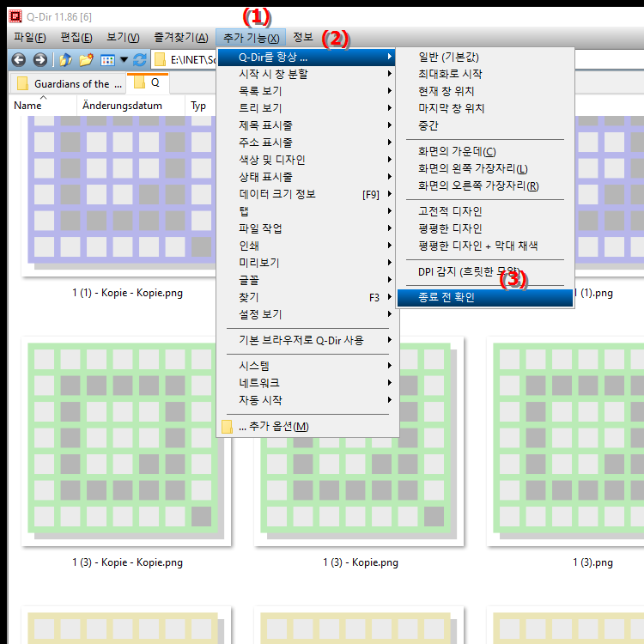Open the 즐겨찾기(A) menu
Image resolution: width=644 pixels, height=644 pixels.
click(181, 38)
